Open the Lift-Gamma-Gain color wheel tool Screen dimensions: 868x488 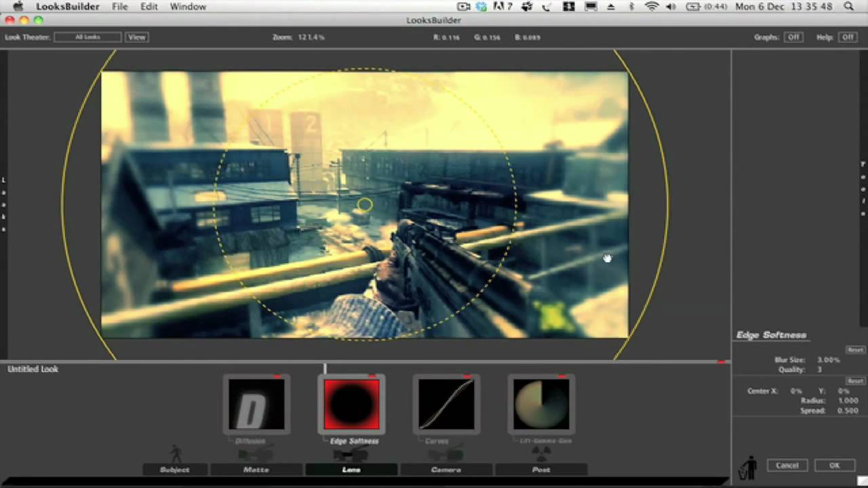541,404
